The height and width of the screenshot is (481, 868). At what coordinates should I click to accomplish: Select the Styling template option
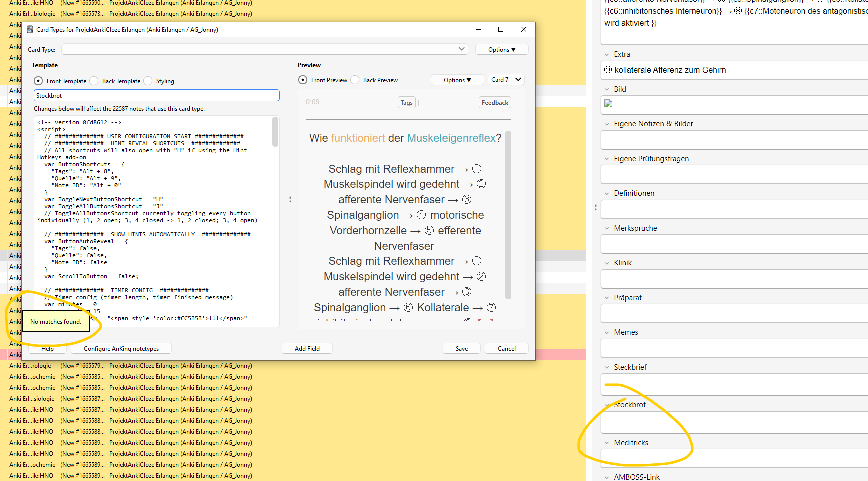click(148, 81)
